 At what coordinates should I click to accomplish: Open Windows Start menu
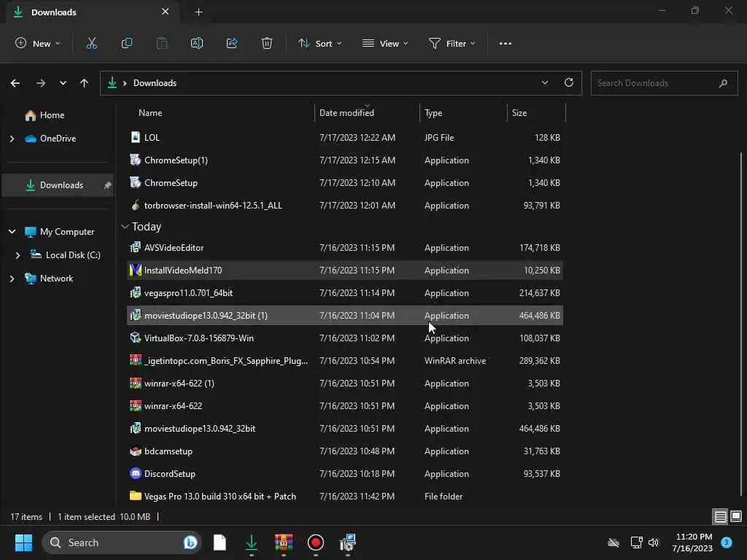23,542
